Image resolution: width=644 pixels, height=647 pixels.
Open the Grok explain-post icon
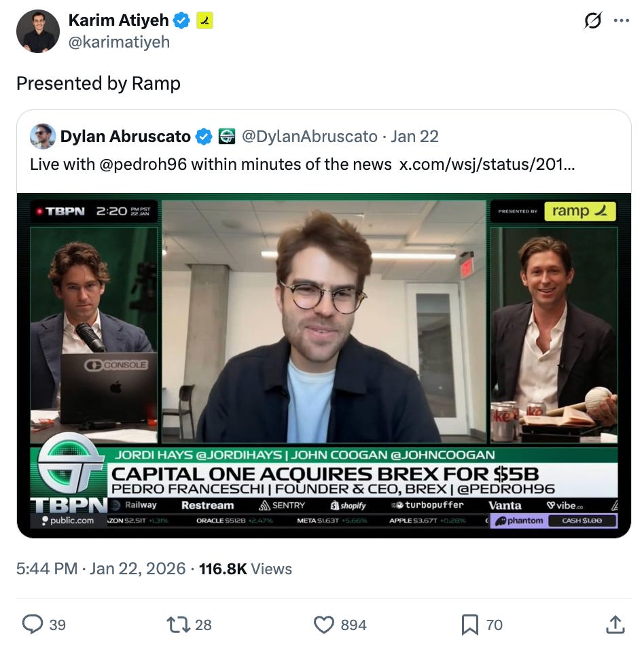coord(593,20)
